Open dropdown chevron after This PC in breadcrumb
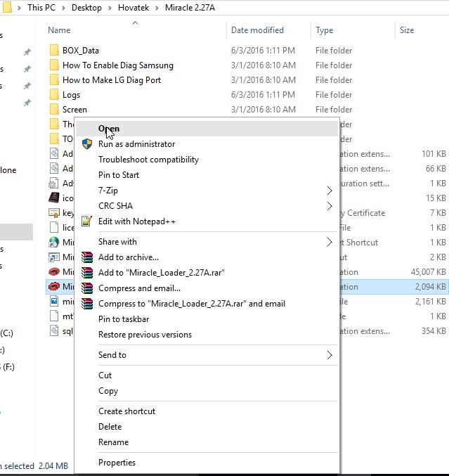449x476 pixels. [63, 8]
